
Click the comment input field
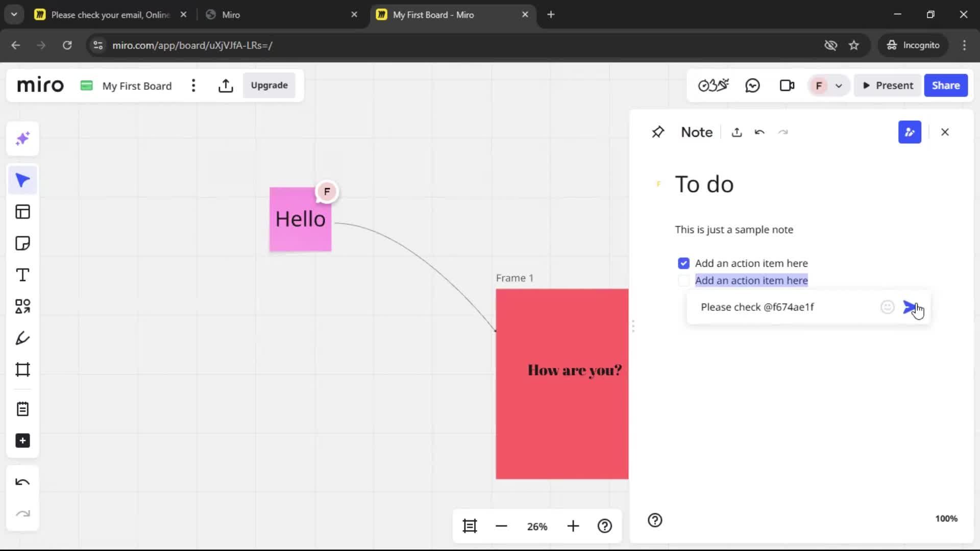tap(786, 307)
